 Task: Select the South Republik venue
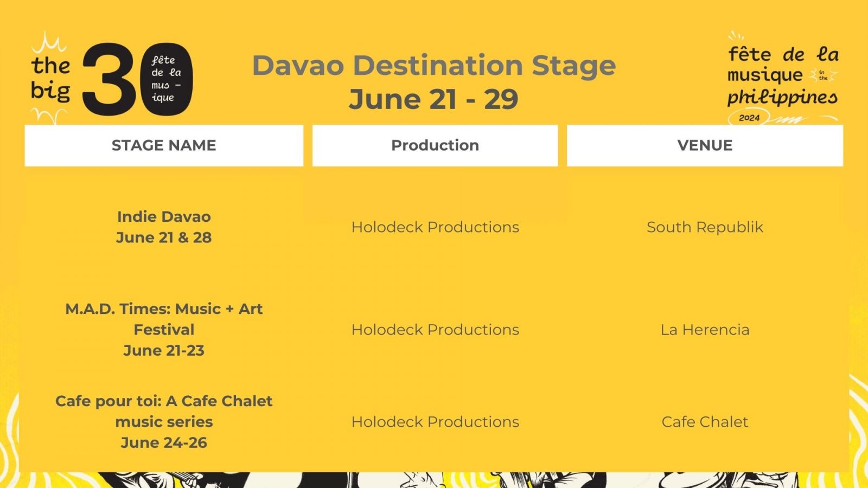[x=705, y=227]
